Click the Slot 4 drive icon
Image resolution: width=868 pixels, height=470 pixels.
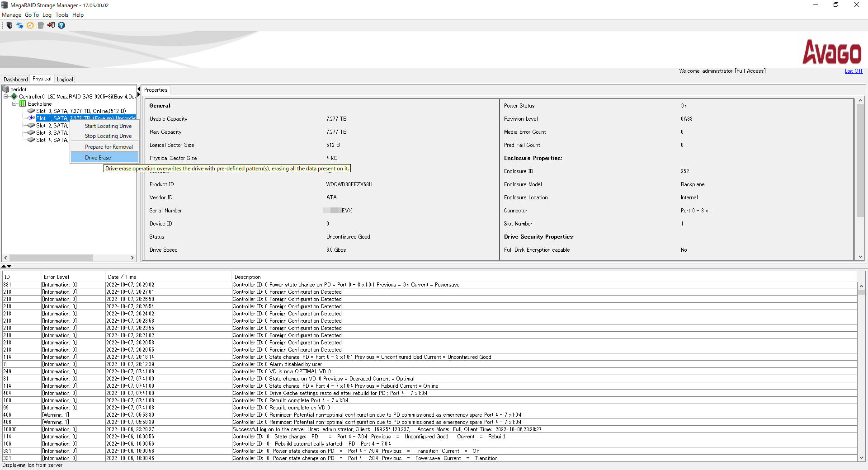31,140
